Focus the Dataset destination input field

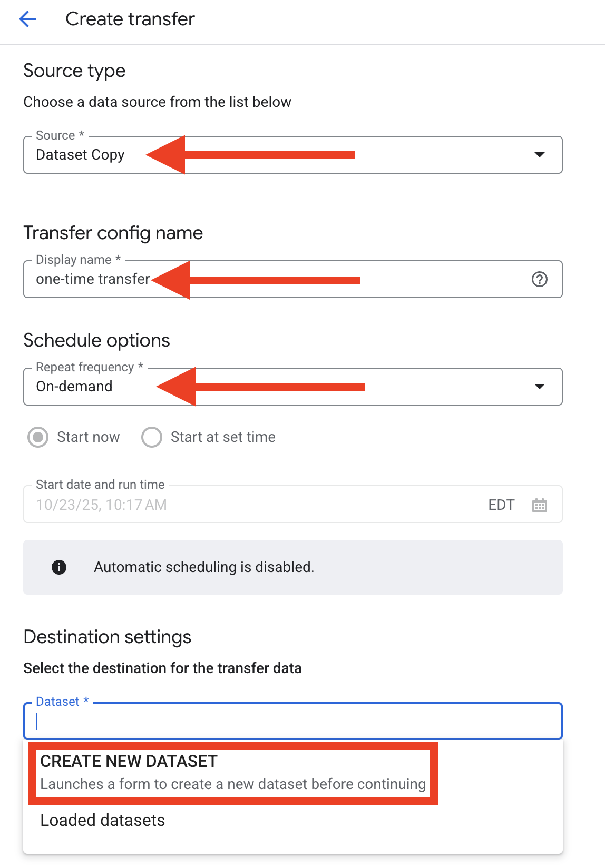[x=292, y=721]
